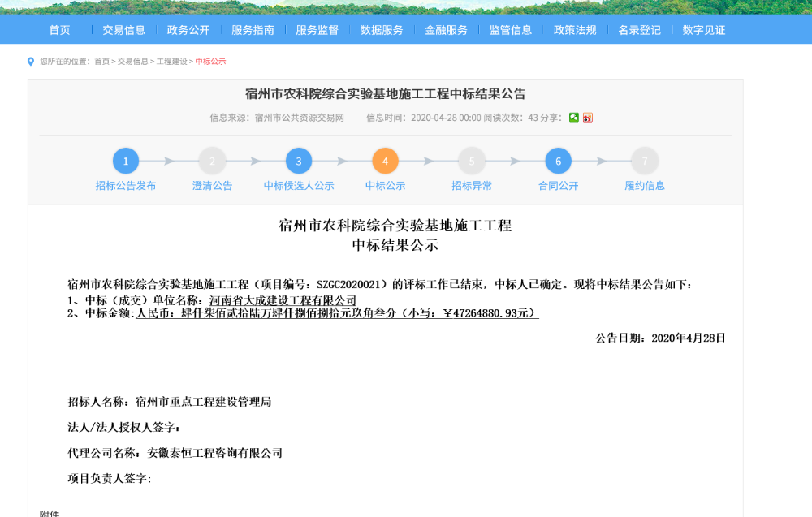Share via the green WeChat icon
Image resolution: width=812 pixels, height=517 pixels.
pyautogui.click(x=574, y=118)
